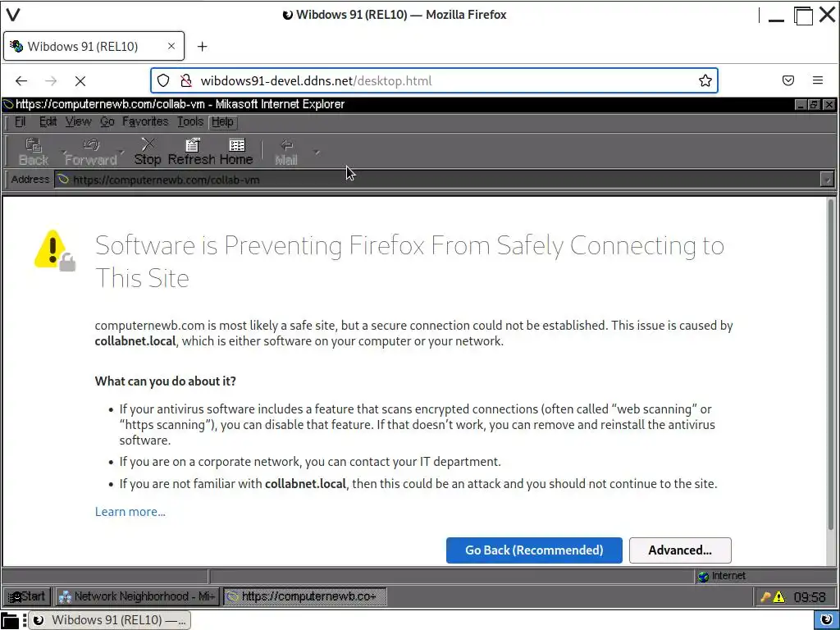840x630 pixels.
Task: Select the Wibdows 91 (REL10) Firefox tab
Action: coord(94,46)
